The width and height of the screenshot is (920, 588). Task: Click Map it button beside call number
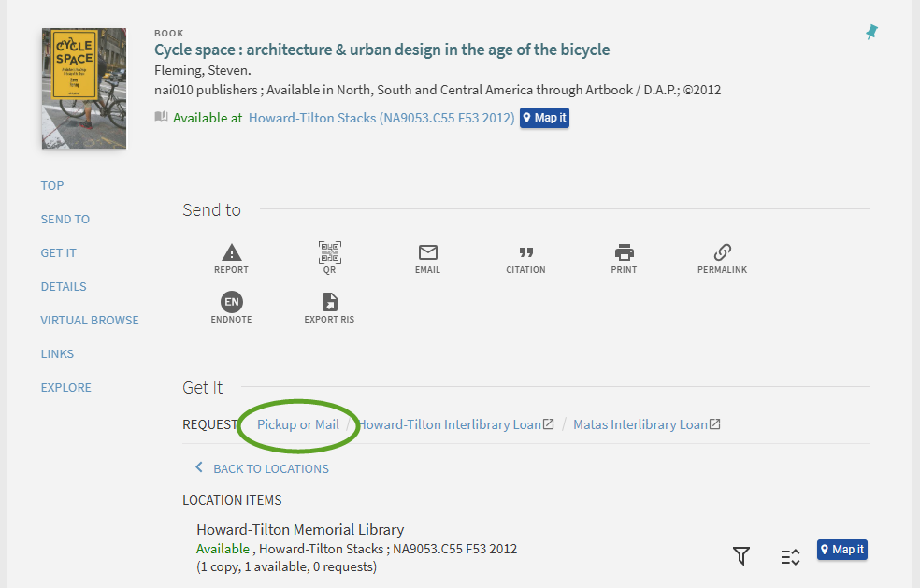pos(544,118)
